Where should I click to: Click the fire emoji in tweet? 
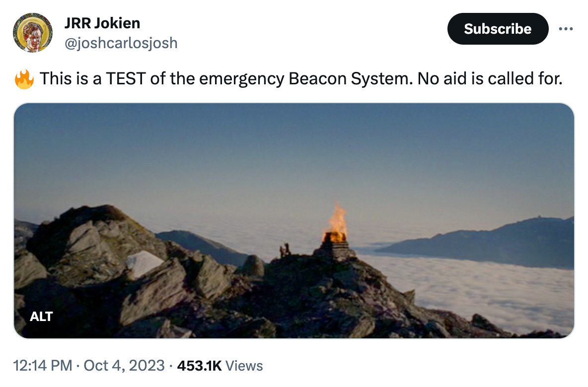(x=24, y=79)
